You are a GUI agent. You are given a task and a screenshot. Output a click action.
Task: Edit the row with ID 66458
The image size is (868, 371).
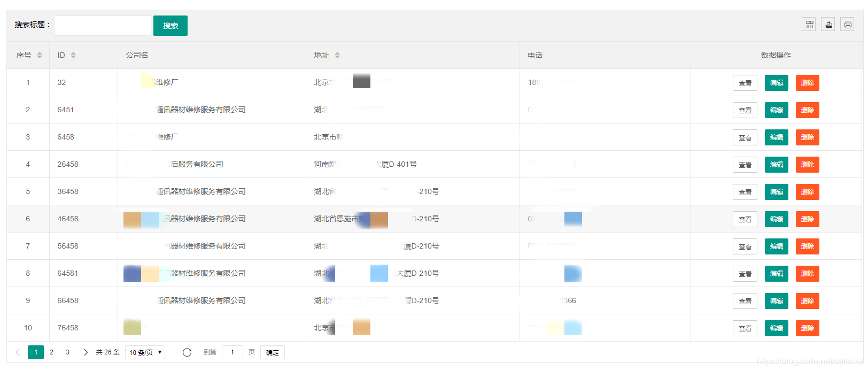777,301
